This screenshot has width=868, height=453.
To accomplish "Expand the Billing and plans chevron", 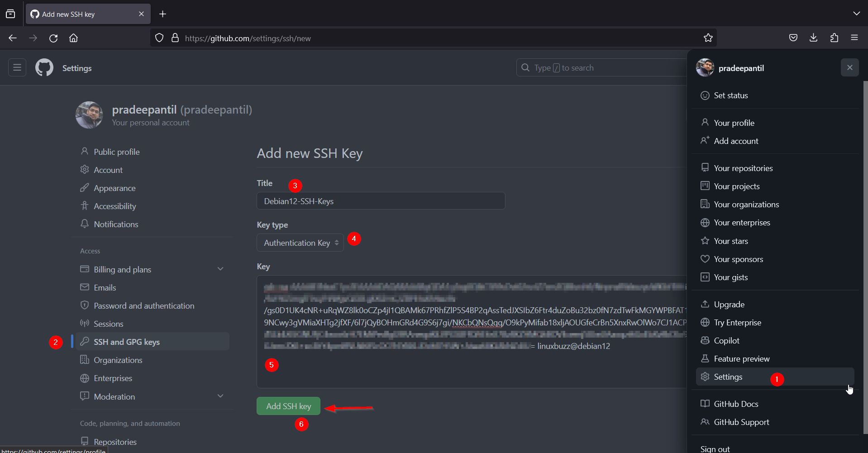I will tap(220, 269).
